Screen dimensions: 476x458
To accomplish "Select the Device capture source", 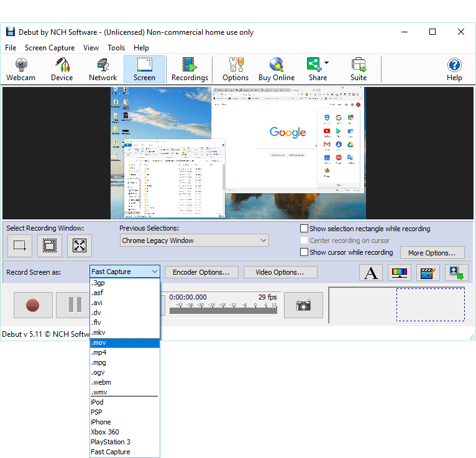I will tap(62, 70).
